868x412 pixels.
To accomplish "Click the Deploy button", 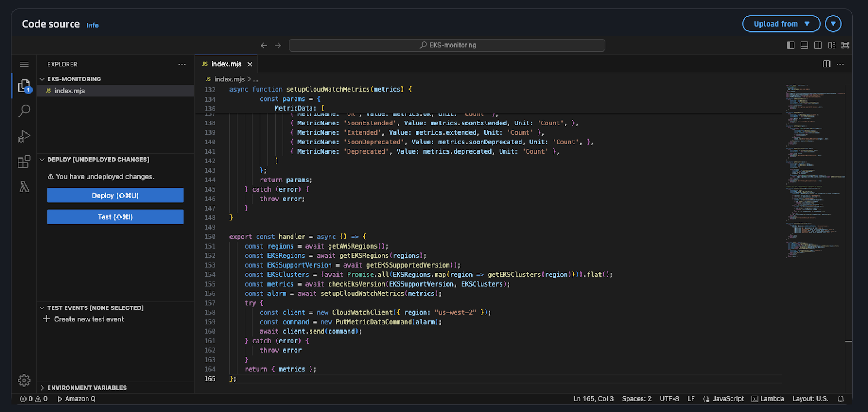I will tap(116, 195).
